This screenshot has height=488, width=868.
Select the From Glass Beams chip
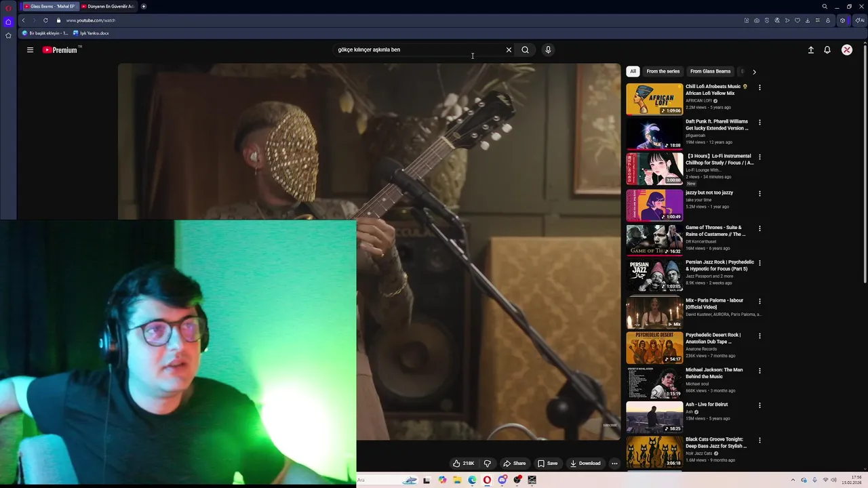[x=710, y=71]
